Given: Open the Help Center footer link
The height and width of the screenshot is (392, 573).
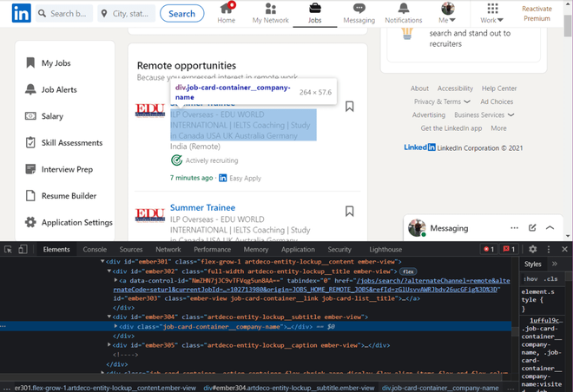Looking at the screenshot, I should pyautogui.click(x=499, y=88).
